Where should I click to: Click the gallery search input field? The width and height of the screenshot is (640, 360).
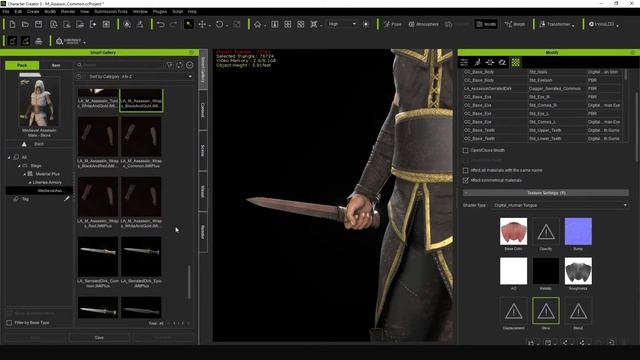click(x=120, y=65)
